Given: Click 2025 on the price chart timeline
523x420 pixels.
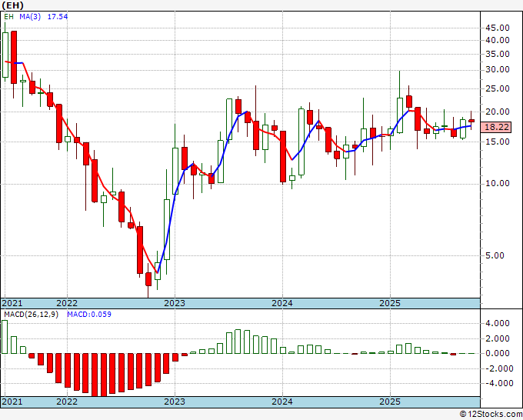Looking at the screenshot, I should (x=390, y=303).
